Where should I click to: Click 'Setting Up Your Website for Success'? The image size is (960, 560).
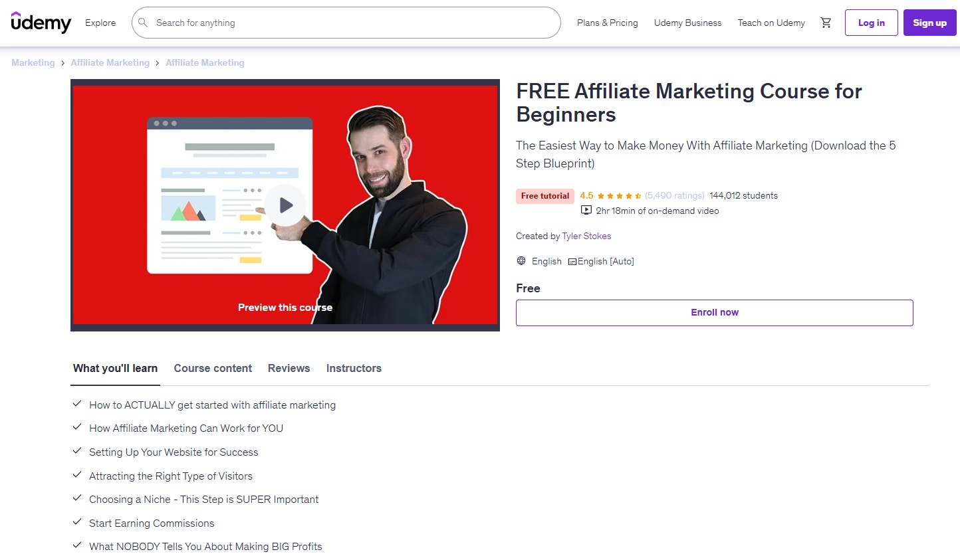pos(174,452)
